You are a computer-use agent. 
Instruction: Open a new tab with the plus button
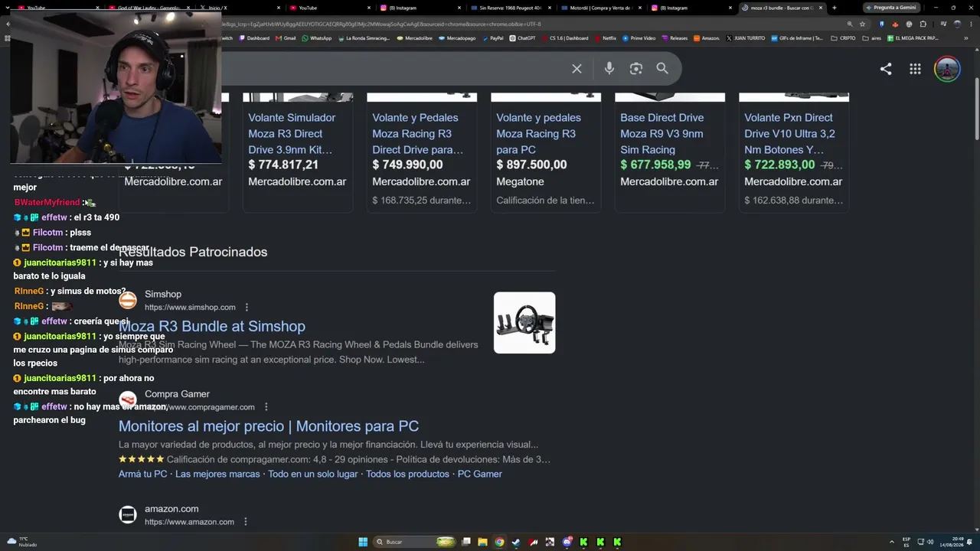(834, 8)
